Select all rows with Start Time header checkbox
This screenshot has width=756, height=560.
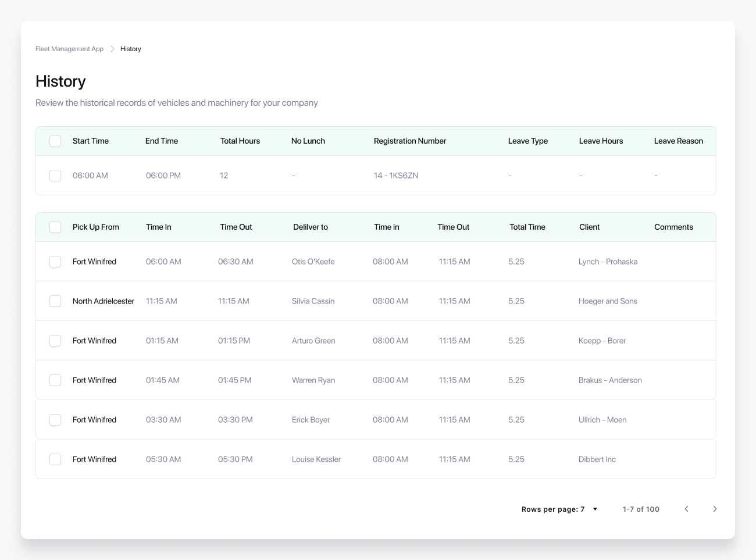55,141
